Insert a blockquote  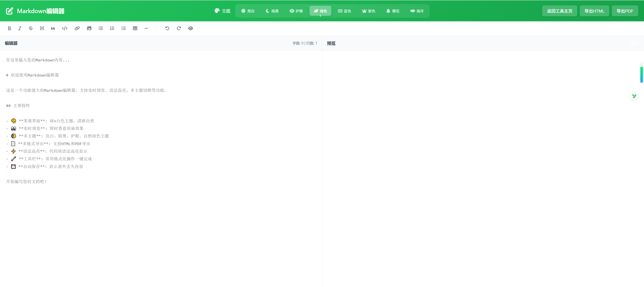tap(53, 28)
